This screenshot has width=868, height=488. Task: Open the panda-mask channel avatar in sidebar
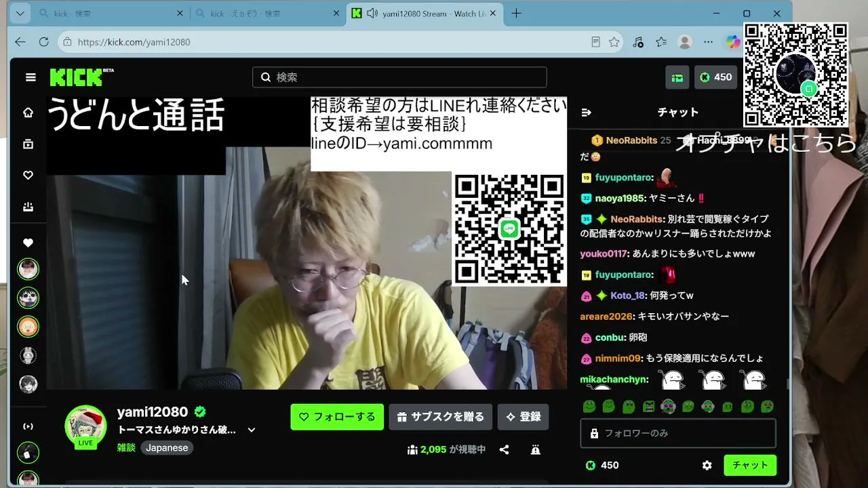28,298
